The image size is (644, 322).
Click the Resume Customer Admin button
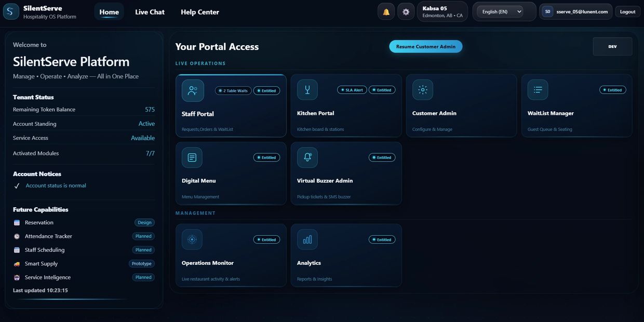(425, 46)
